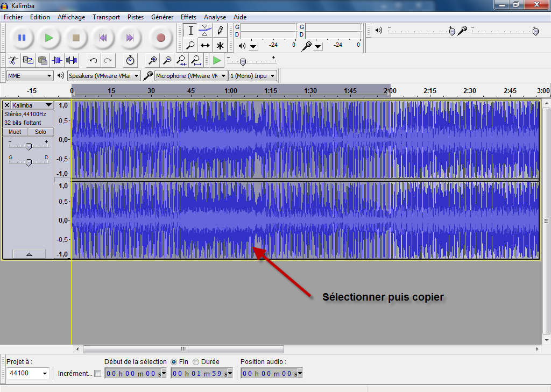
Task: Click the Cut scissors icon
Action: tap(13, 60)
